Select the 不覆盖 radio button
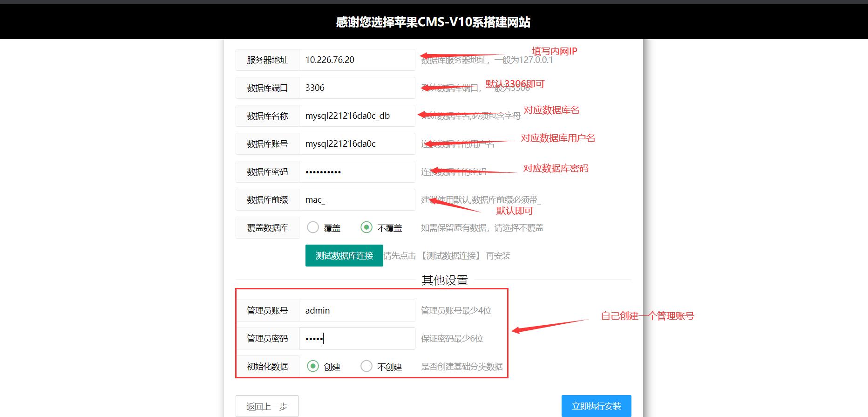868x417 pixels. (x=366, y=227)
